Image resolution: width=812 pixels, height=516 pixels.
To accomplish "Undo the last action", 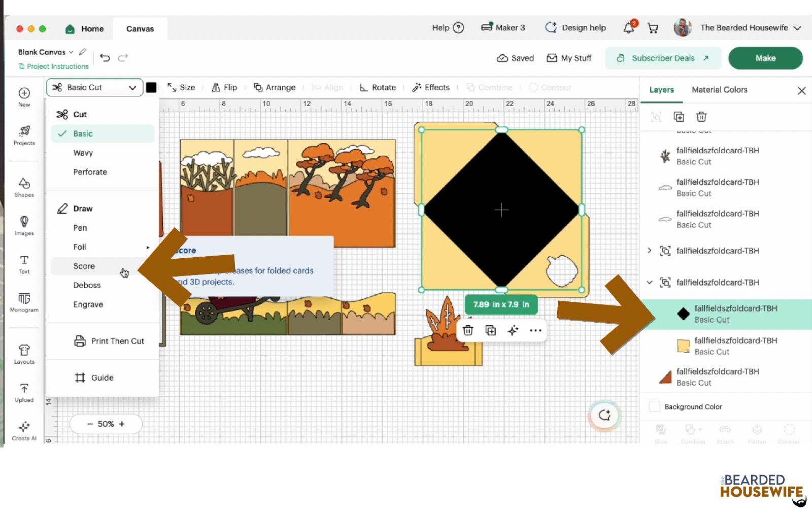I will [x=105, y=57].
